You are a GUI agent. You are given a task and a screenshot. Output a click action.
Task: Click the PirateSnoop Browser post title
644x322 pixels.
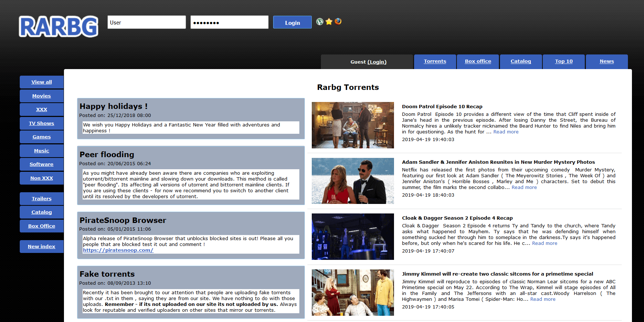[123, 220]
